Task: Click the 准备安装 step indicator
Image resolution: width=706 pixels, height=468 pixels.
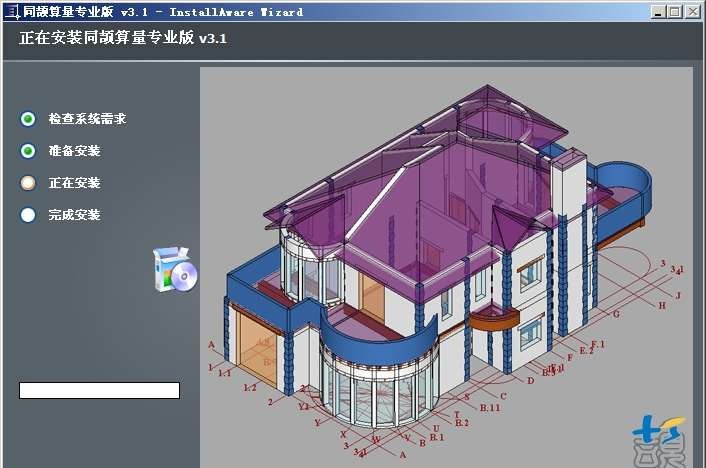Action: click(28, 151)
